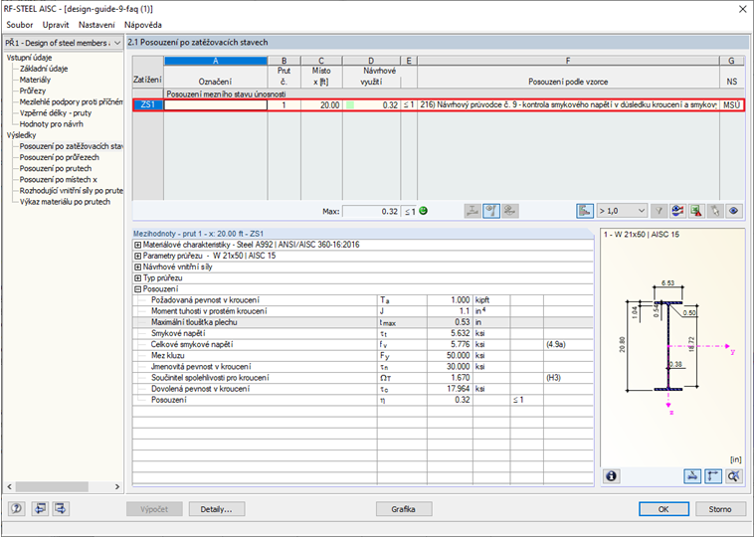Select Základní údaje in the tree
This screenshot has height=537, width=756.
[x=44, y=69]
